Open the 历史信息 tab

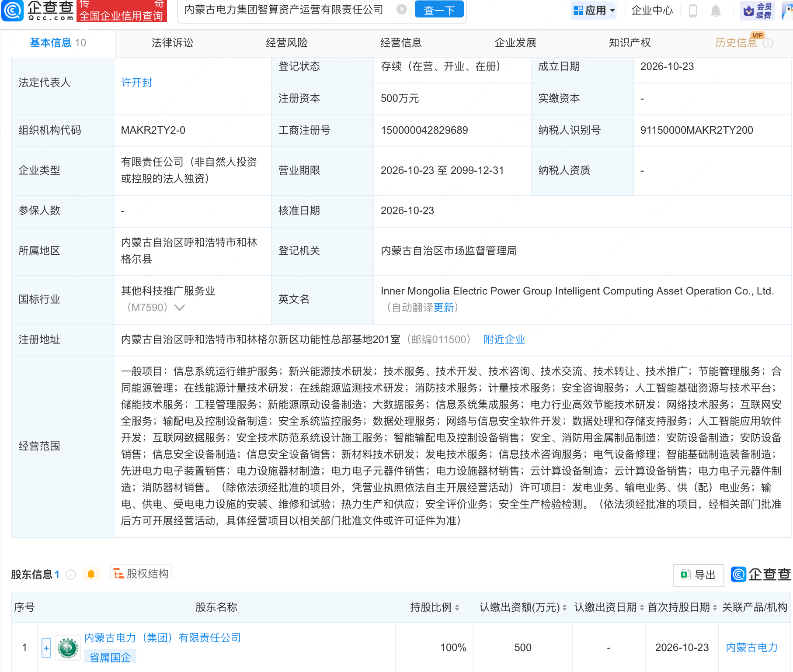(736, 43)
